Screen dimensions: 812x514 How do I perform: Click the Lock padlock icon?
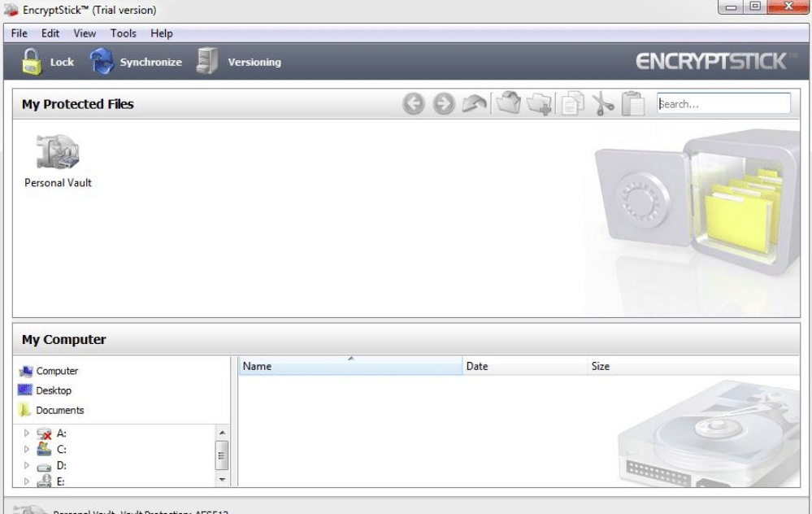pos(32,62)
